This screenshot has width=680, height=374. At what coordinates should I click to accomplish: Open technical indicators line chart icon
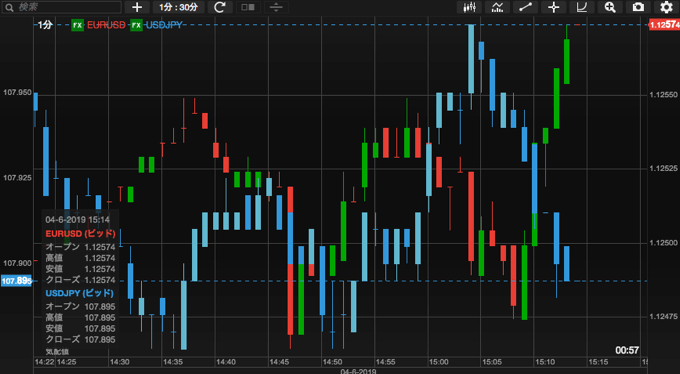click(497, 7)
